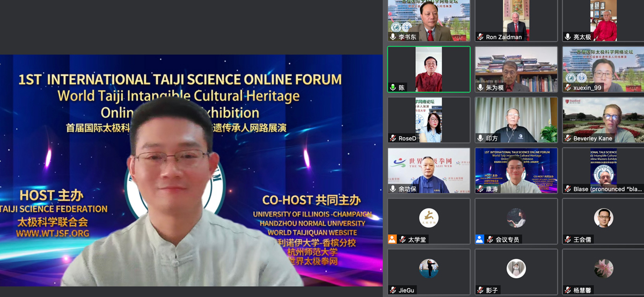Click the orange person badge on 太学堂 tile
Viewport: 644px width, 297px height.
pos(393,240)
